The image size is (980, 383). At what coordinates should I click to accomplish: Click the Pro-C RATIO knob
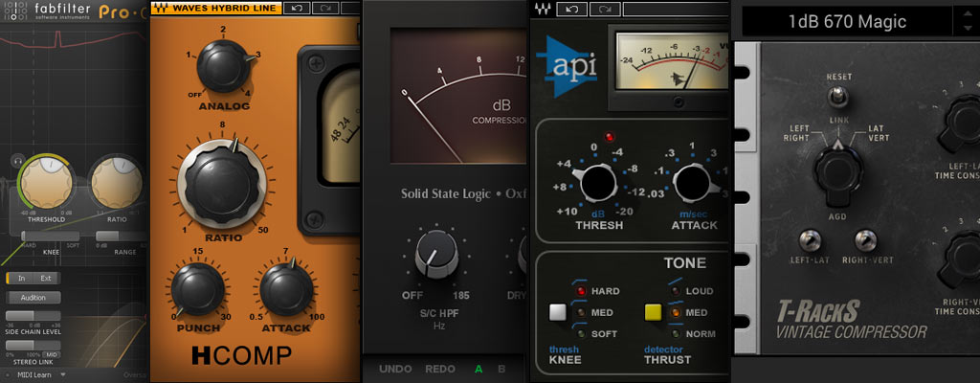(x=117, y=182)
